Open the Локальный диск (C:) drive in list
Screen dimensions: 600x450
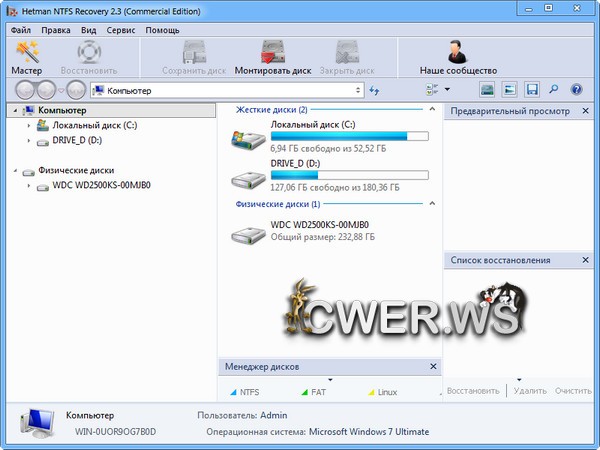coord(246,138)
